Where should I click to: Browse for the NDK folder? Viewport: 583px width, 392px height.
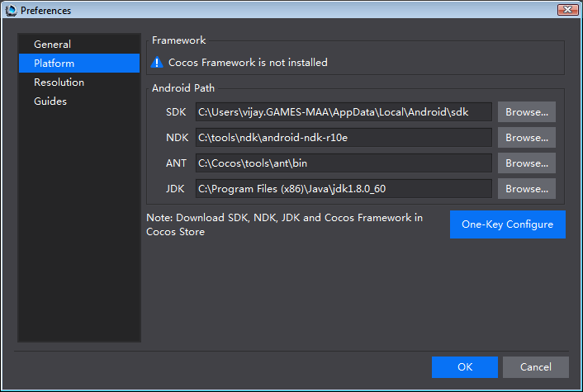tap(527, 138)
